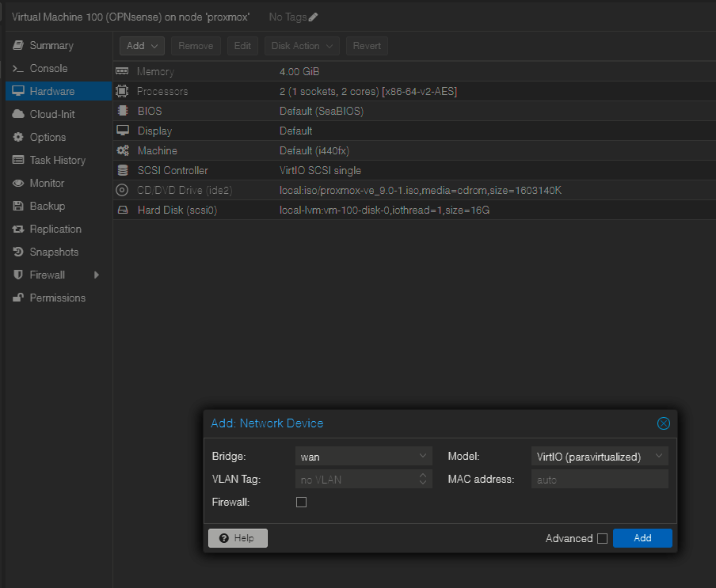Click the SCSI Controller database icon
This screenshot has height=588, width=716.
123,170
